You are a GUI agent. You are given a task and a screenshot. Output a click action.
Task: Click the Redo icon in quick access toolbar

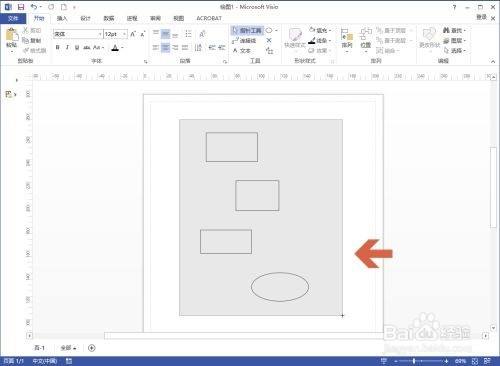(x=51, y=7)
